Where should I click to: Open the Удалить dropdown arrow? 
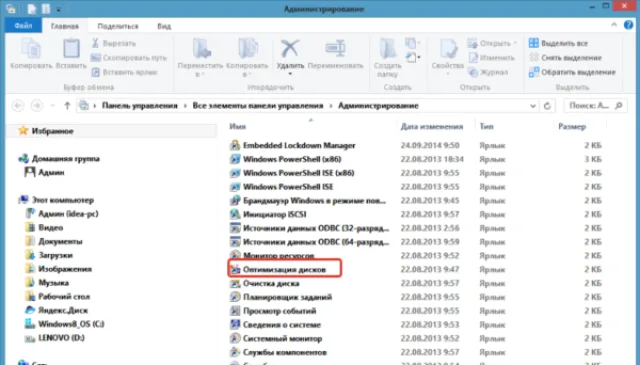pos(290,74)
